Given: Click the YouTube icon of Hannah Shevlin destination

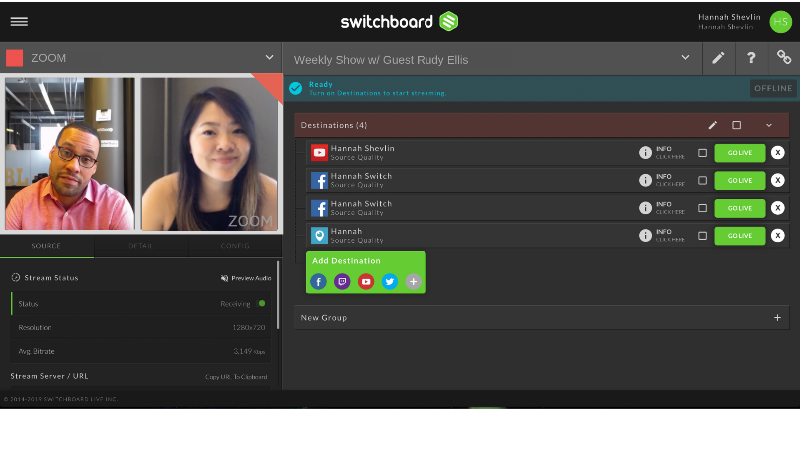Looking at the screenshot, I should point(319,153).
